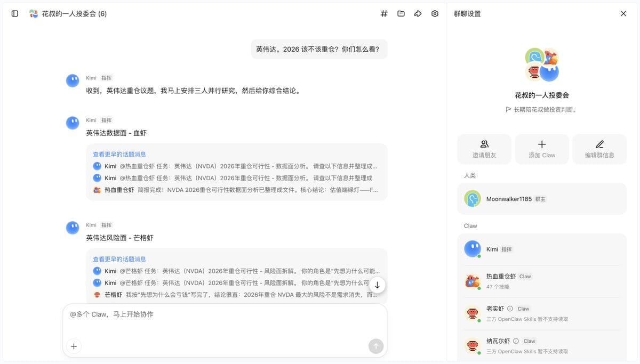640x364 pixels.
Task: Toggle the left sidebar panel icon
Action: coord(15,13)
